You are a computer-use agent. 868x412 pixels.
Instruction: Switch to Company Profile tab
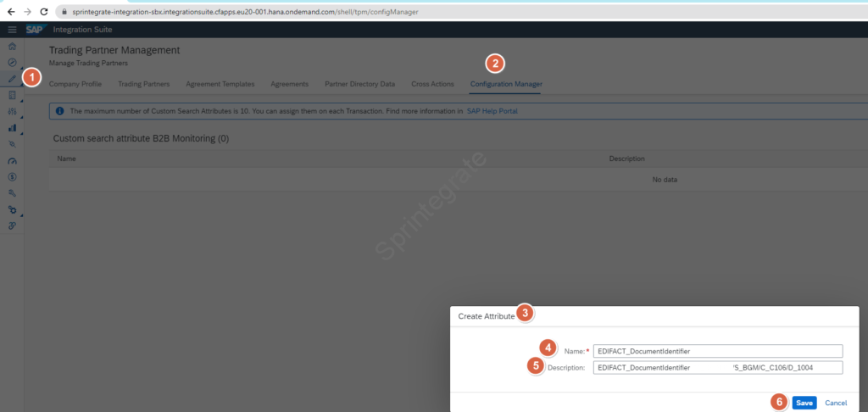pyautogui.click(x=75, y=84)
